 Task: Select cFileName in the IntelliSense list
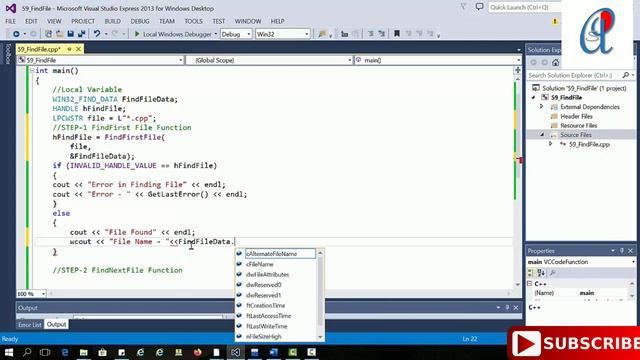(259, 264)
